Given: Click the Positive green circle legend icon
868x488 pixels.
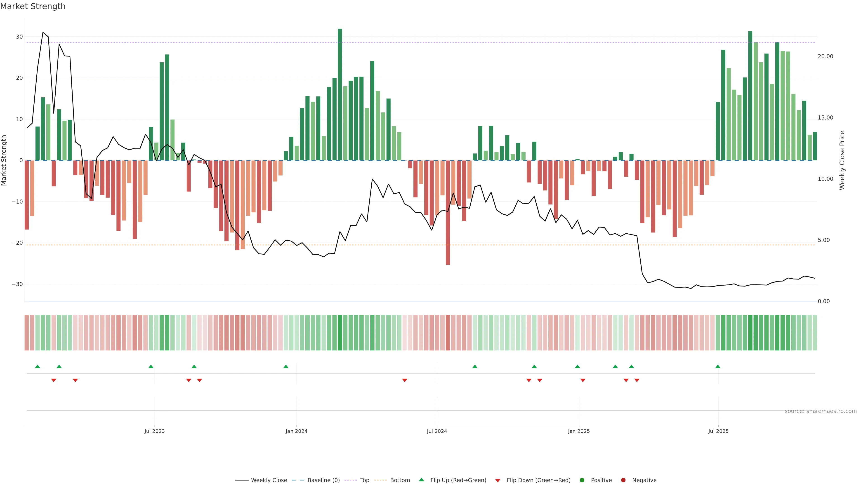Looking at the screenshot, I should (x=582, y=480).
